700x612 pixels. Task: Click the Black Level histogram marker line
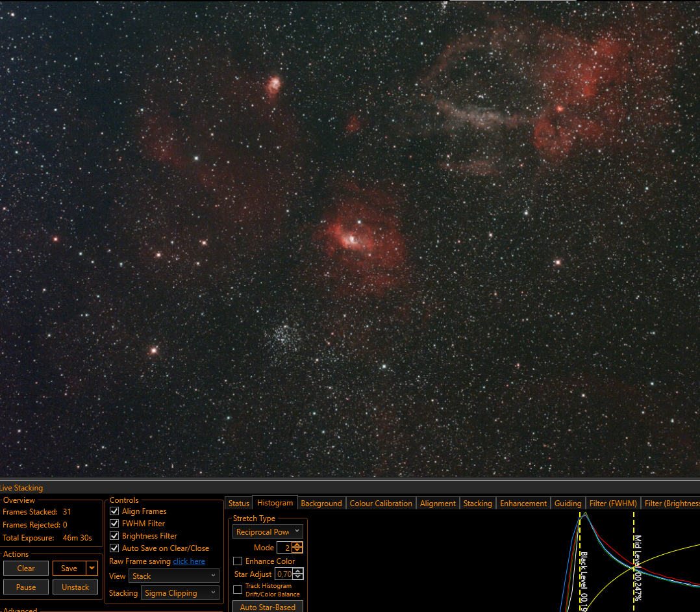coord(580,562)
